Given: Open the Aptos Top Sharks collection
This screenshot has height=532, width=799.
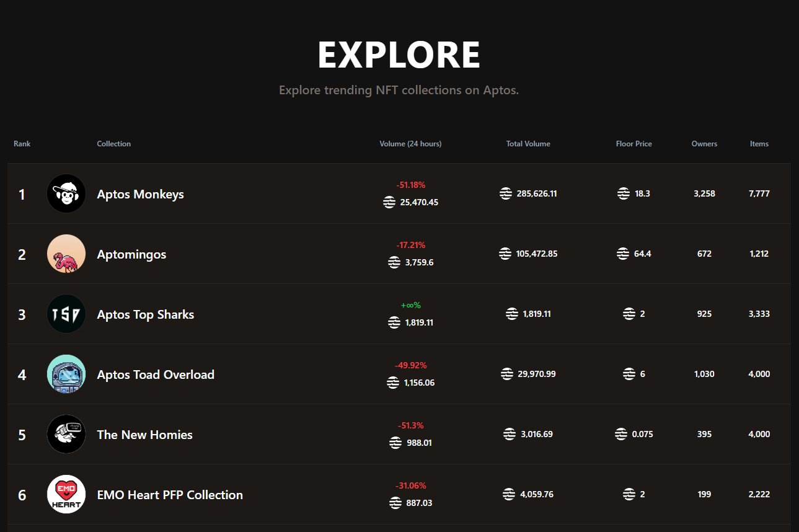Looking at the screenshot, I should click(146, 314).
